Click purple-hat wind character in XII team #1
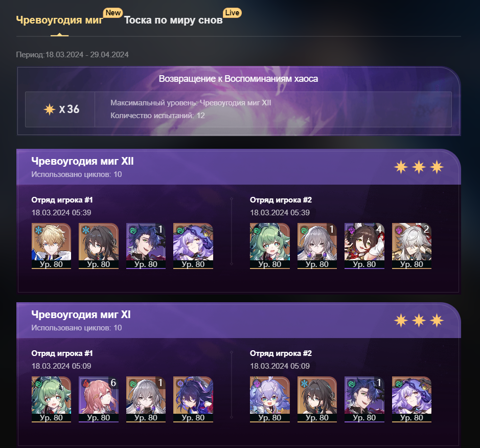The width and height of the screenshot is (480, 448). 193,246
